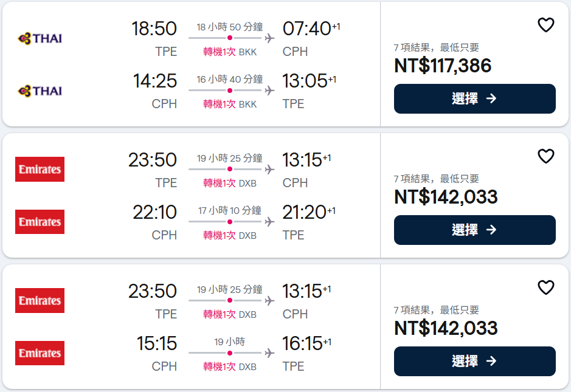
Task: Click the pink stopover dot on the 16 小時 40 分鐘 leg
Action: click(230, 91)
